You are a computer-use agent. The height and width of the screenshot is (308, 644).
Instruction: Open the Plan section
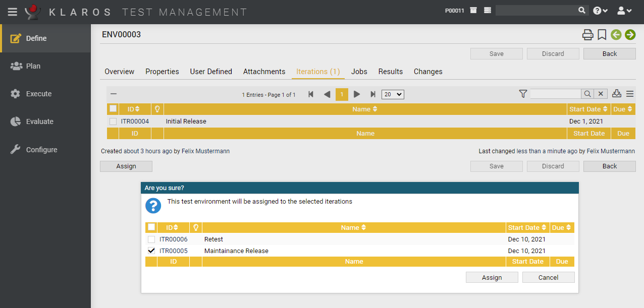pos(45,66)
